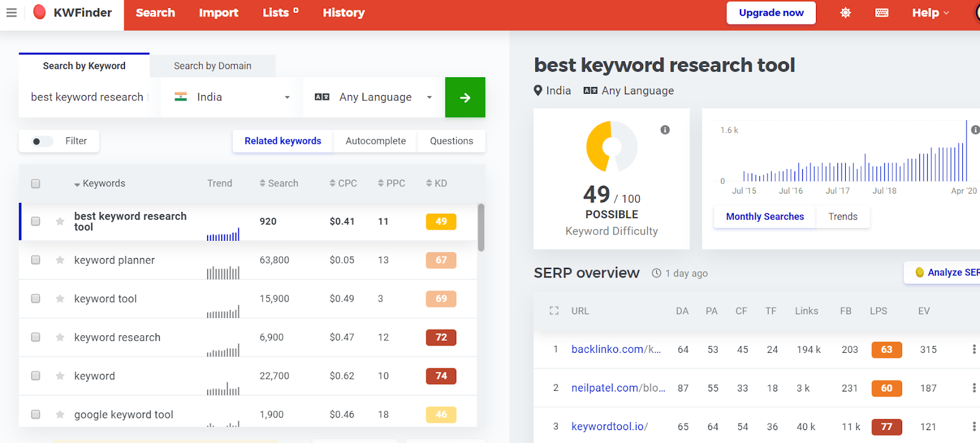
Task: Open more options for neilpatel.com result
Action: click(x=974, y=388)
